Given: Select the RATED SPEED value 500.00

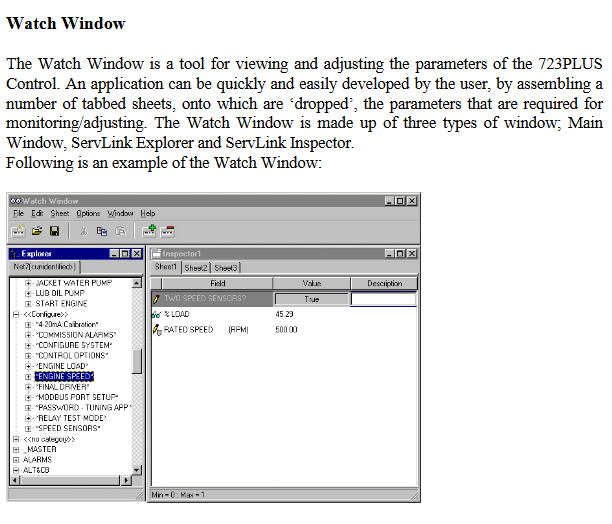Looking at the screenshot, I should (x=286, y=330).
